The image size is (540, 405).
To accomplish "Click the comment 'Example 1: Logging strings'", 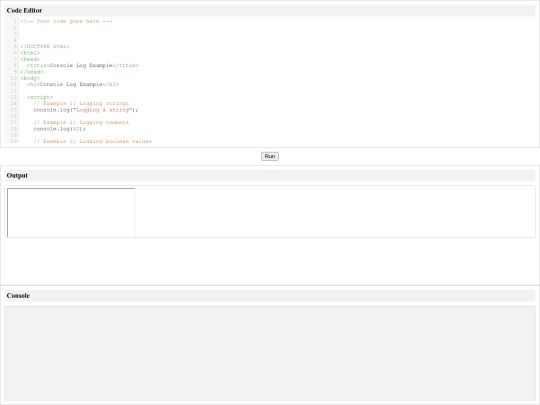I will tap(81, 103).
